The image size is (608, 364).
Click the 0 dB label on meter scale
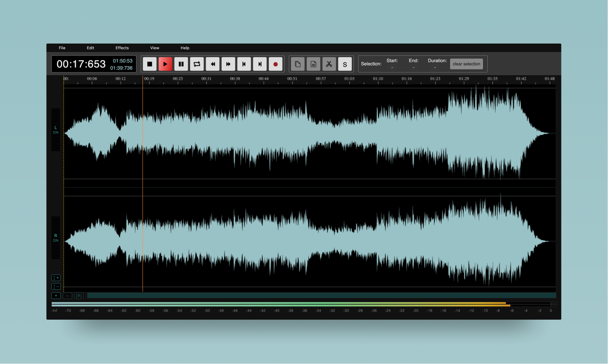551,311
